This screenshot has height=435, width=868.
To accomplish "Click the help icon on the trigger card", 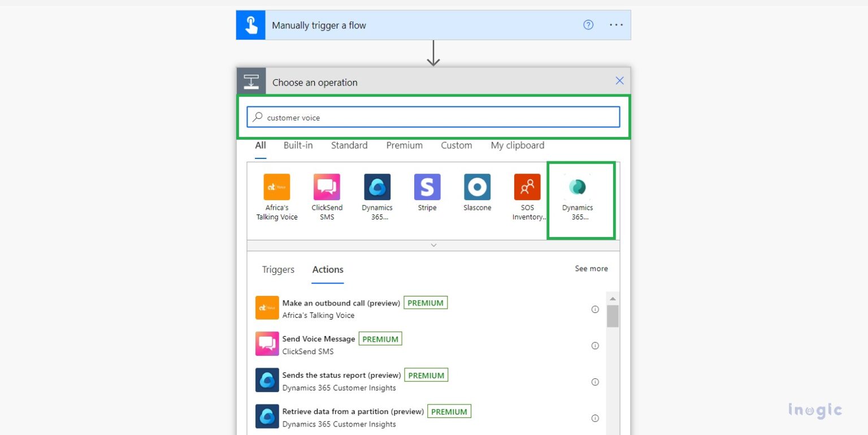I will pos(588,25).
